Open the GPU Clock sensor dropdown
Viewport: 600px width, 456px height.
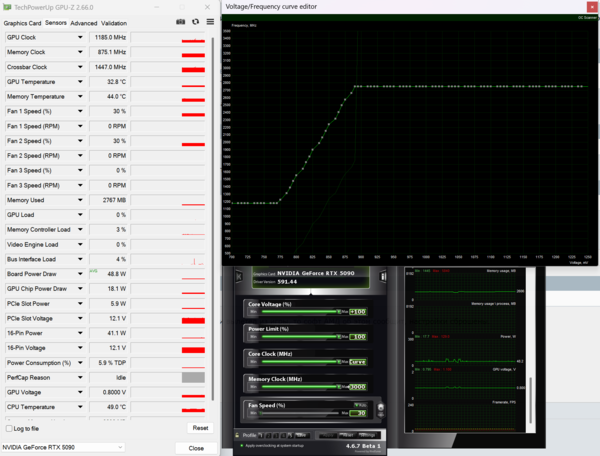click(80, 37)
